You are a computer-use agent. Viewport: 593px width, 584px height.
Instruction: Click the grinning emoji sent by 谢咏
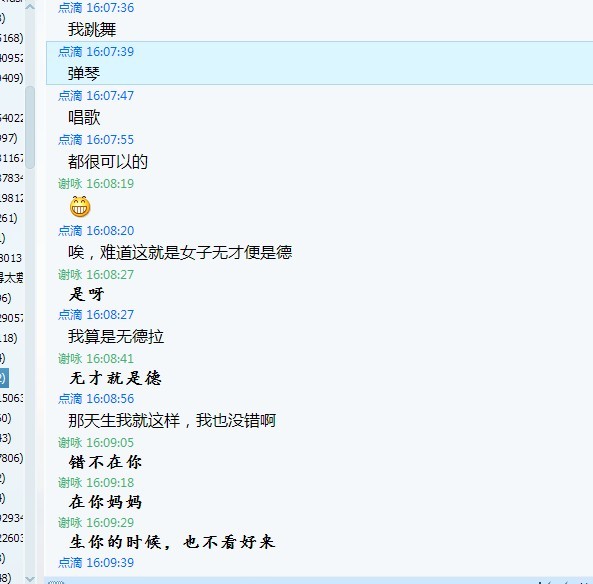click(80, 207)
